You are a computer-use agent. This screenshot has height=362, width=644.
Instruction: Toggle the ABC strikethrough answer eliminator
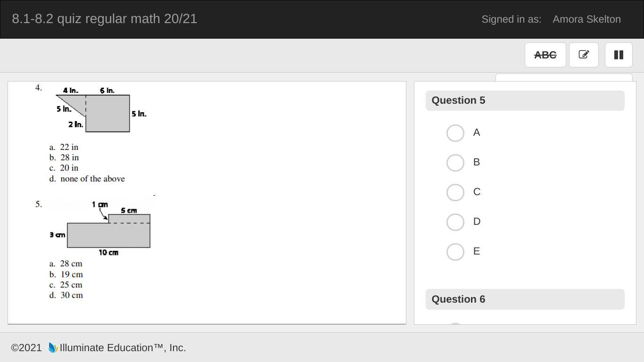click(545, 55)
